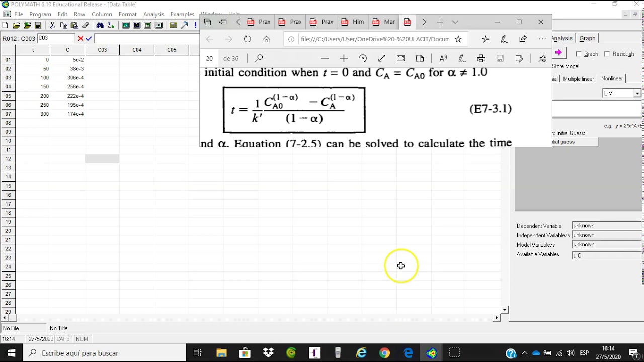Open the L-M algorithm dropdown

[x=637, y=93]
